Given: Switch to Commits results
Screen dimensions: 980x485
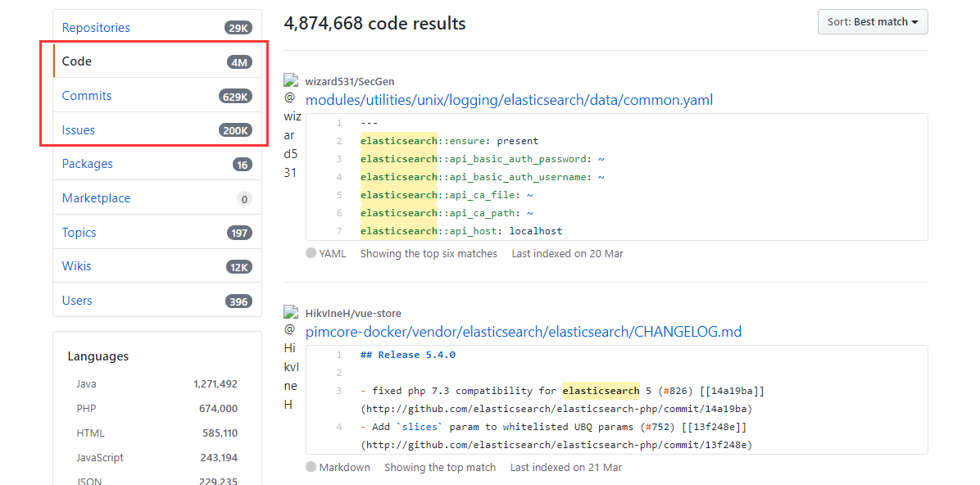Looking at the screenshot, I should coord(87,96).
